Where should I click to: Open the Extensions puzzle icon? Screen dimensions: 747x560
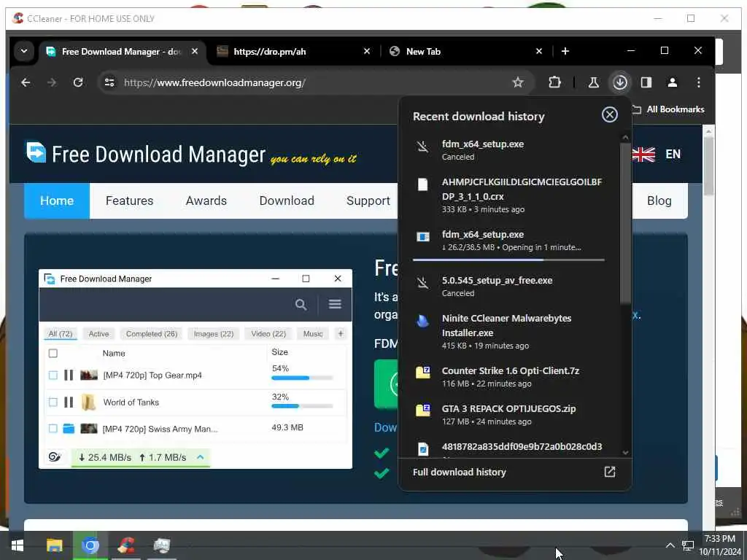coord(554,82)
